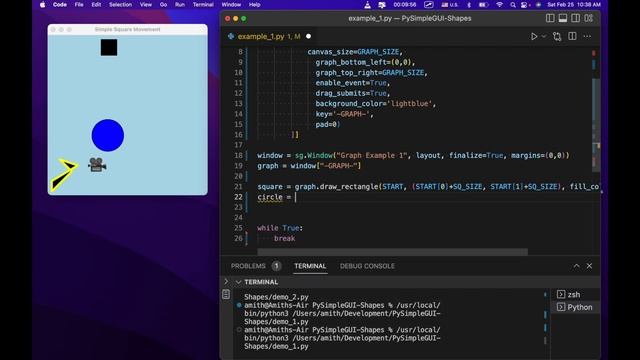Run the Python file with play icon
Viewport: 640px width, 360px height.
(534, 36)
